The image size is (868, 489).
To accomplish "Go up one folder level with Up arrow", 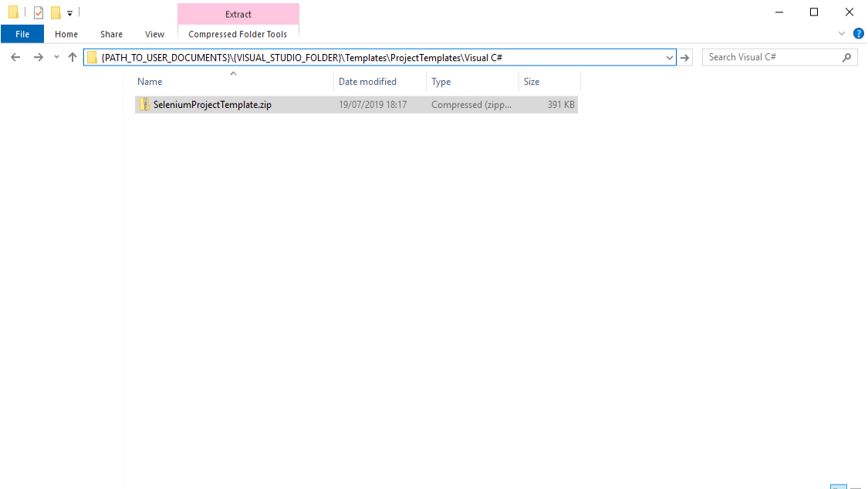I will [x=73, y=57].
